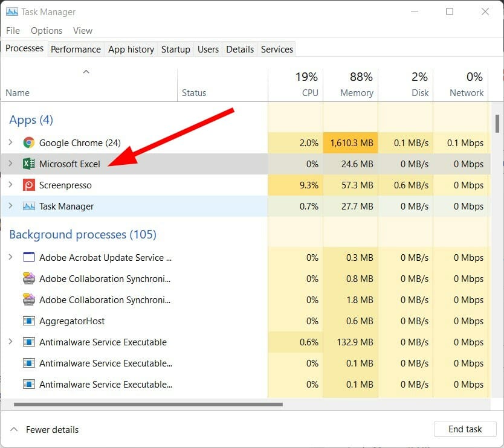Click Chrome's "1,610.3 MB" memory value
Screen dimensions: 504x448
352,143
